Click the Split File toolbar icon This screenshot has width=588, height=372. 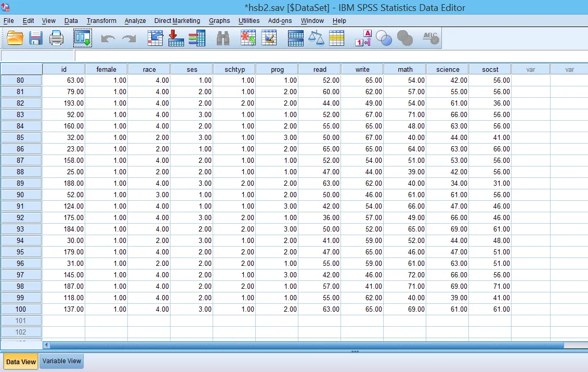tap(295, 37)
